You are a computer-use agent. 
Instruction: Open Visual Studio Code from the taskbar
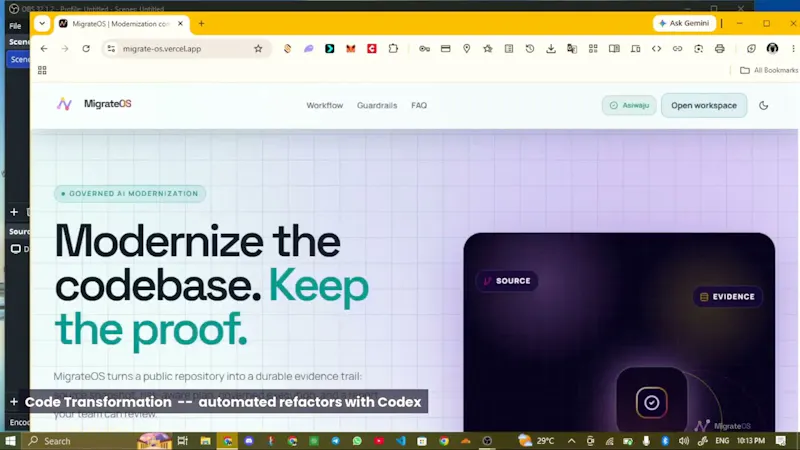401,441
